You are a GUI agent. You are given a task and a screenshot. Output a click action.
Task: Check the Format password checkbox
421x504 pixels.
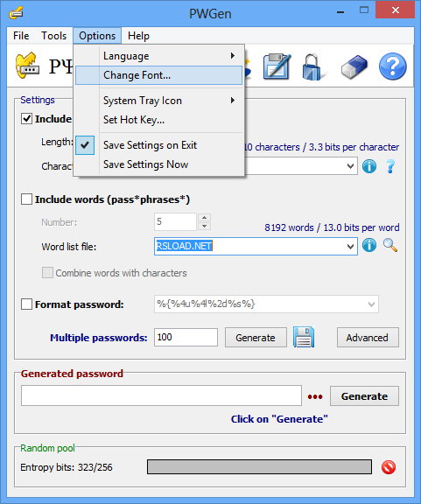[26, 304]
